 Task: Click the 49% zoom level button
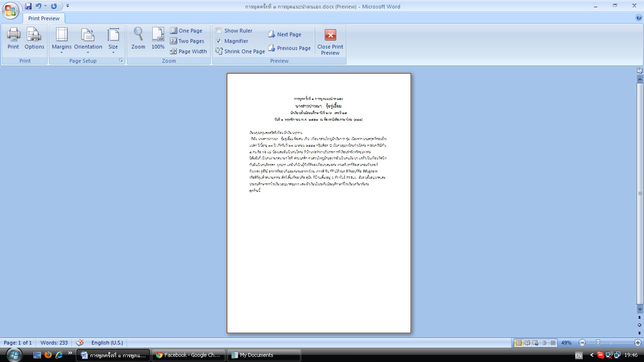tap(566, 343)
